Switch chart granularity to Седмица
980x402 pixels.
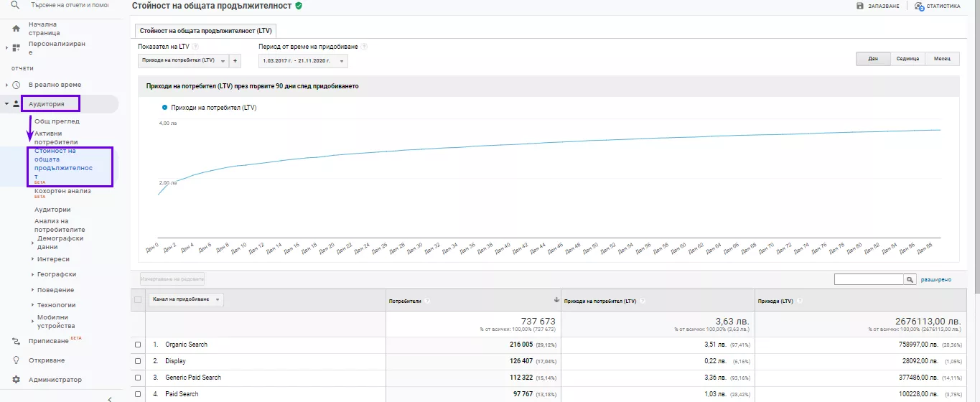[x=907, y=59]
